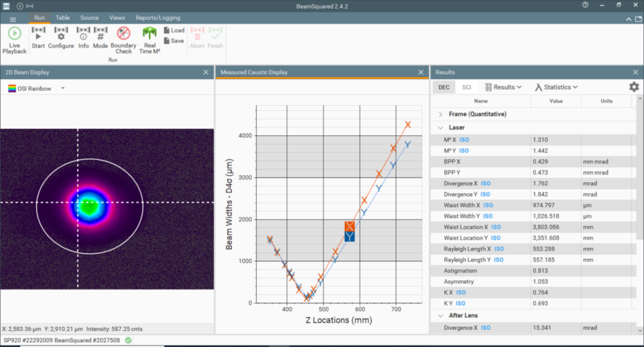644x347 pixels.
Task: Open the Source ribbon tab
Action: point(89,18)
